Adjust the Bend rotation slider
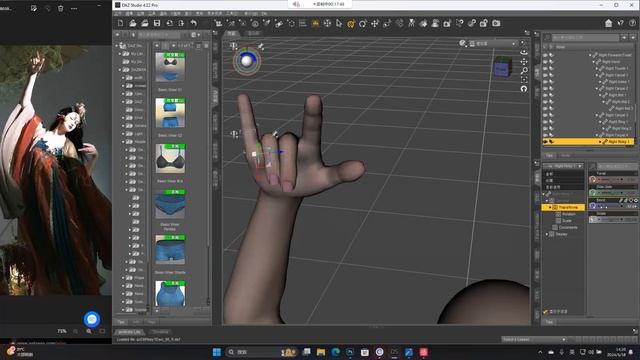 coord(613,206)
